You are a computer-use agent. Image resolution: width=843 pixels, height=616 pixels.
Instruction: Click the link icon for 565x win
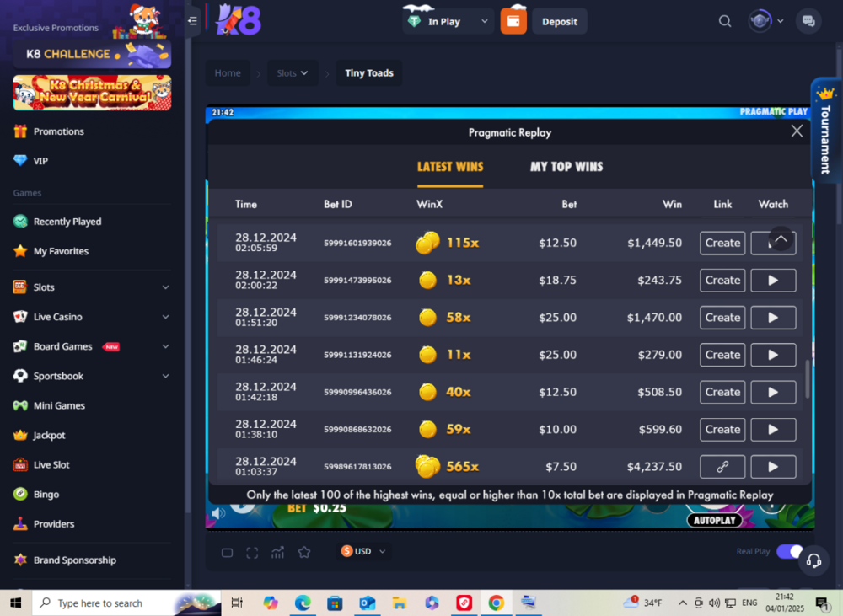click(722, 467)
